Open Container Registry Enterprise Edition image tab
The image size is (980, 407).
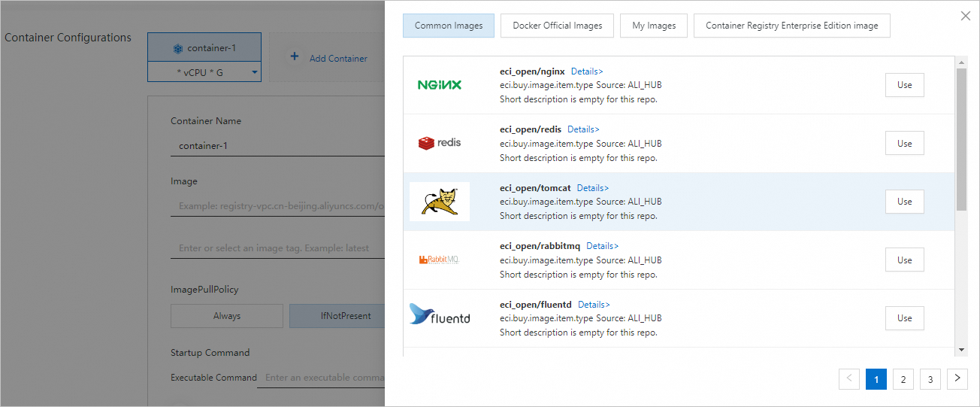[792, 26]
